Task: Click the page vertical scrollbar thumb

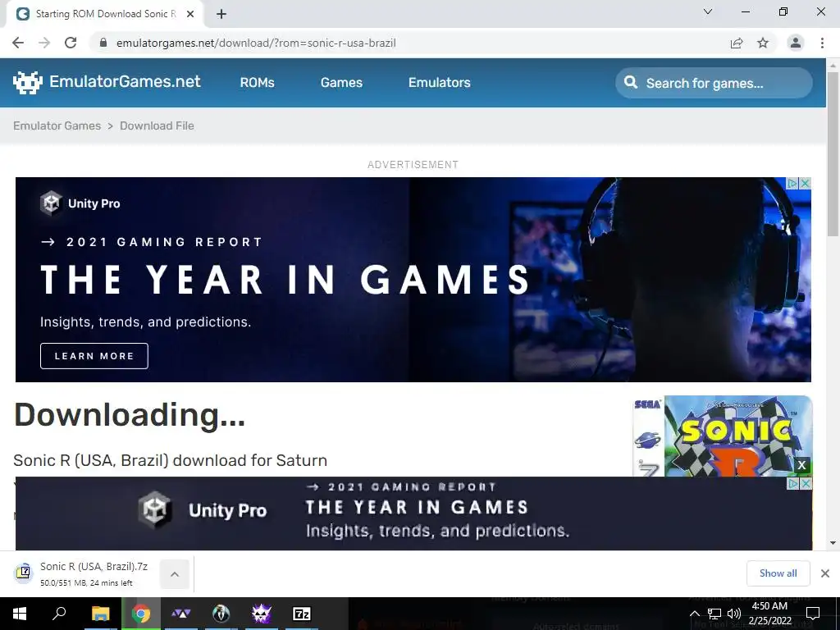Action: pos(833,153)
